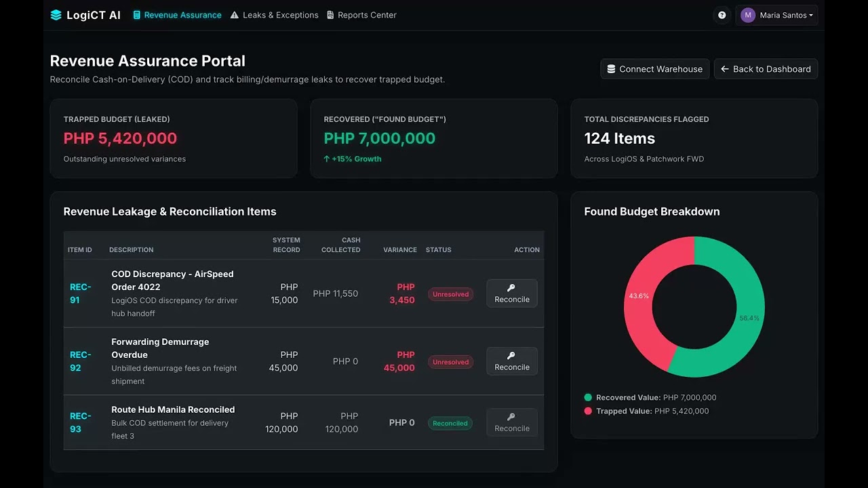
Task: Click the VARIANCE column header
Action: point(400,250)
